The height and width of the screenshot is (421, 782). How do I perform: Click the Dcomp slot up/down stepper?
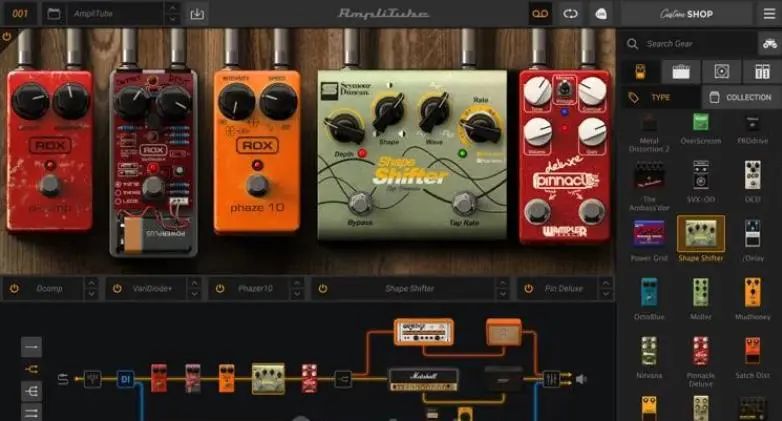point(91,288)
